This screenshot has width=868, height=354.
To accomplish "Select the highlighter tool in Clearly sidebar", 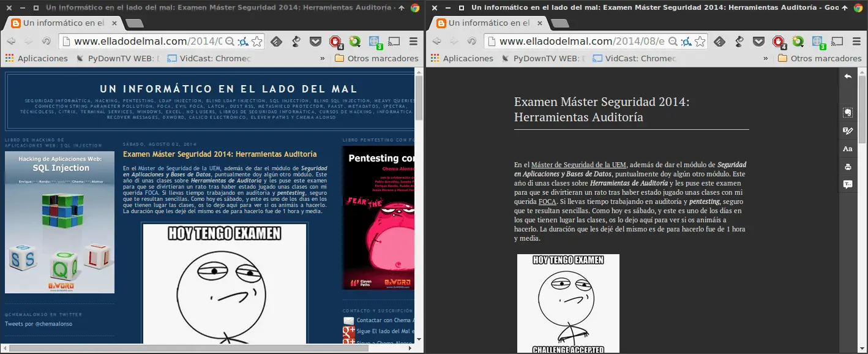I will pos(848,130).
